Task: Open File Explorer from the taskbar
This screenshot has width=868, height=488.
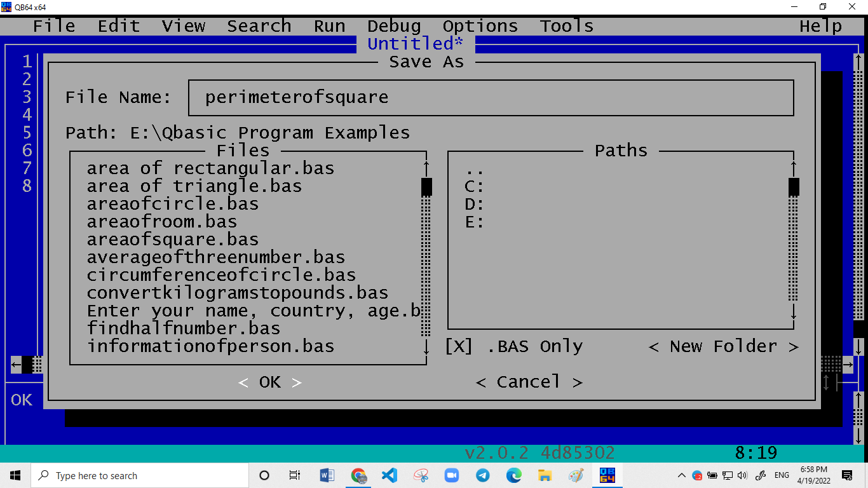Action: click(545, 475)
